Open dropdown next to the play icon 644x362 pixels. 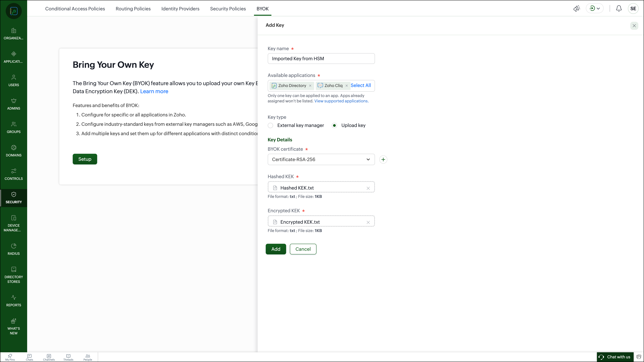coord(598,9)
